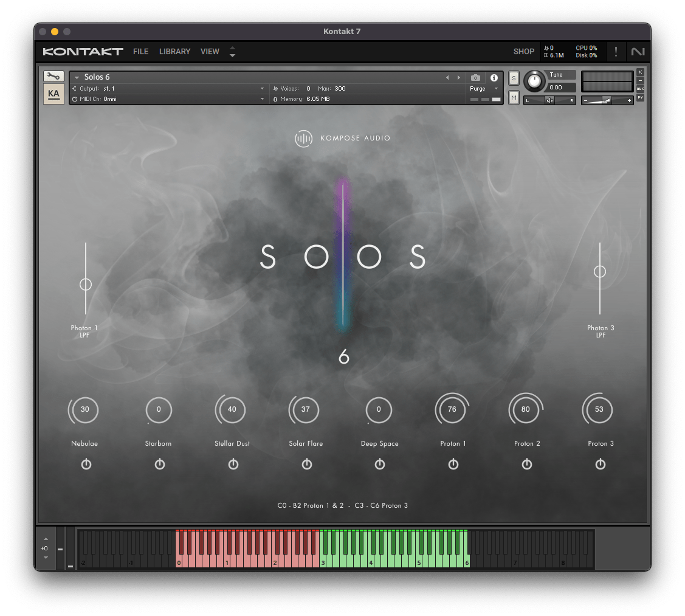Toggle the Solar Flare power button
Screen dimensions: 685x616
pos(306,464)
